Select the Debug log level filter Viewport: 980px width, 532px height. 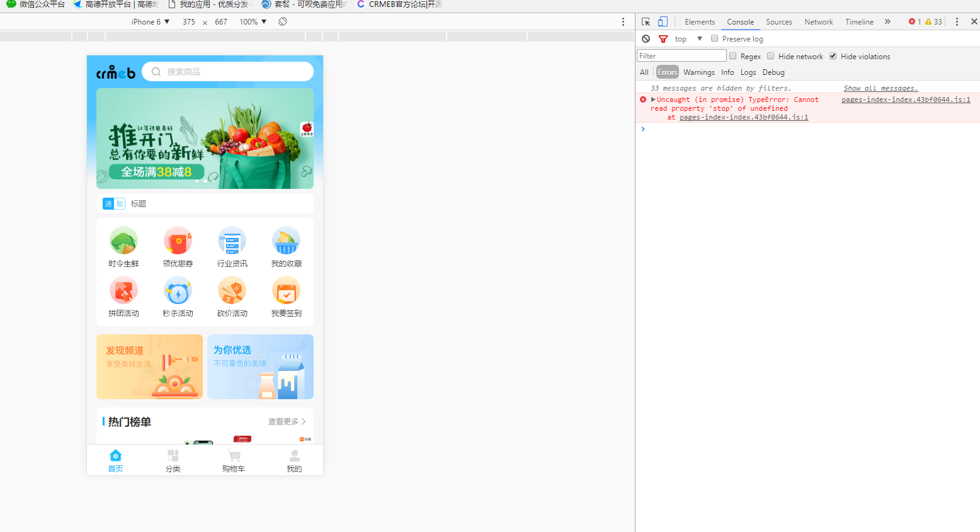coord(773,72)
